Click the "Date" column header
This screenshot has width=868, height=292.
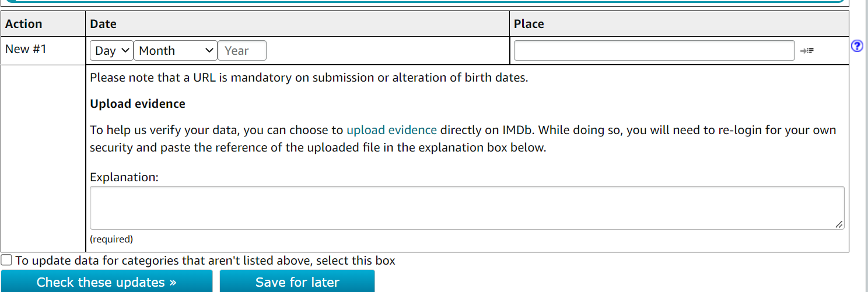pos(103,24)
